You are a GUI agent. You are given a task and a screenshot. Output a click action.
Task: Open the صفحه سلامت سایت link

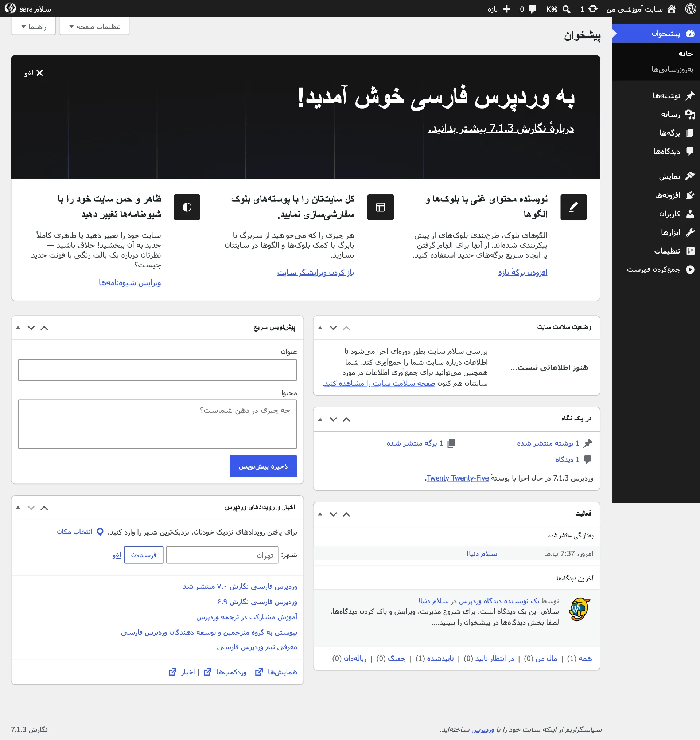(380, 383)
